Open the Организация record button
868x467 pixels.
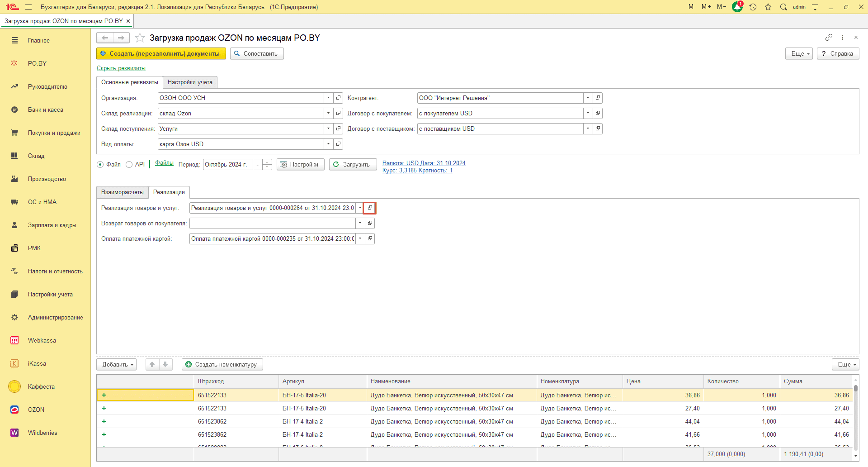[x=338, y=98]
